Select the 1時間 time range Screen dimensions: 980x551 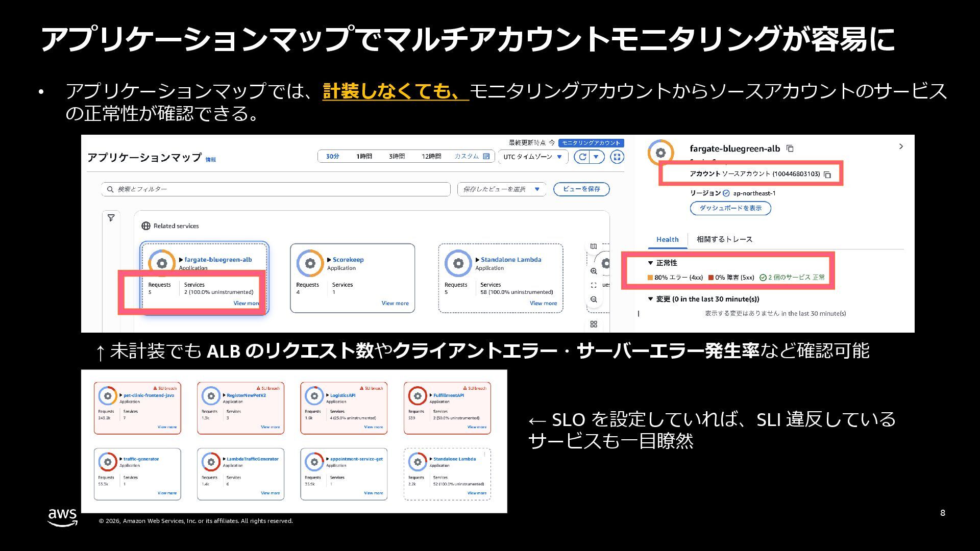click(364, 157)
